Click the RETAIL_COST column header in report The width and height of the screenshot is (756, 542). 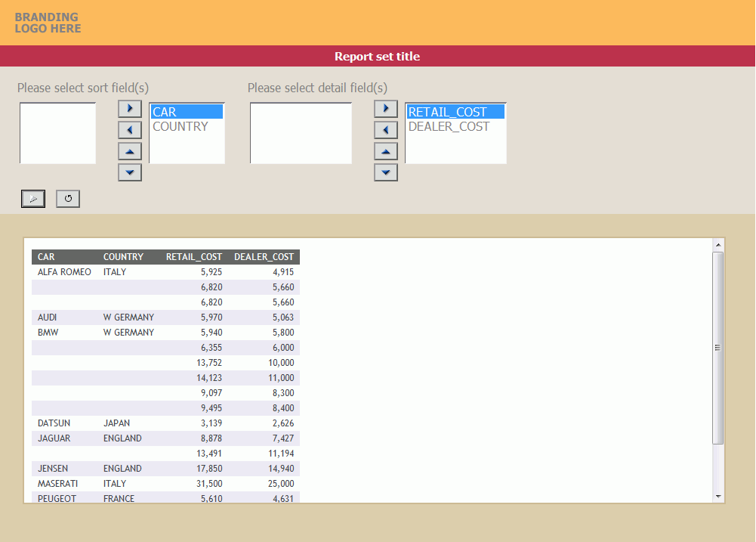pyautogui.click(x=194, y=257)
